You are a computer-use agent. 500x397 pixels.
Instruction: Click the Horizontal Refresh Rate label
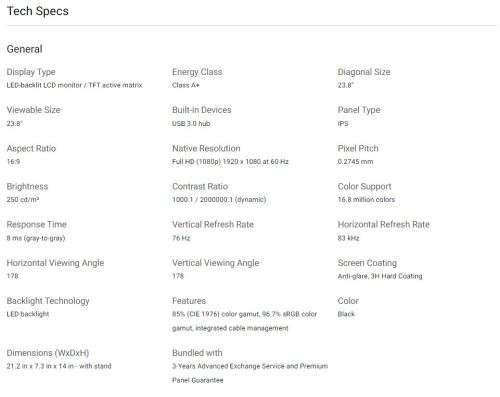384,225
